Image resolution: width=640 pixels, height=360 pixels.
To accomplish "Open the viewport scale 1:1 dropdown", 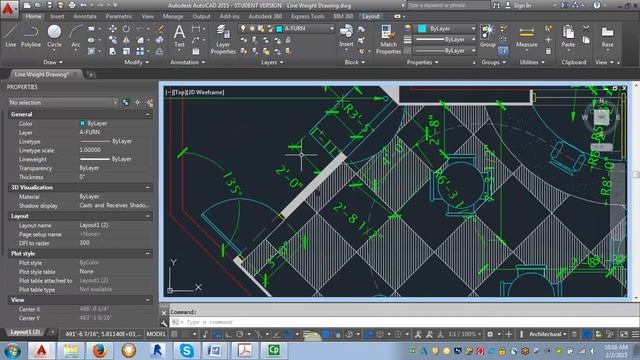I will pyautogui.click(x=464, y=334).
